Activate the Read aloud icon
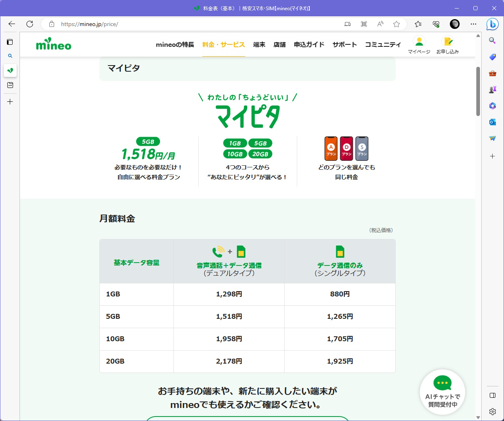The height and width of the screenshot is (421, 504). (x=380, y=24)
